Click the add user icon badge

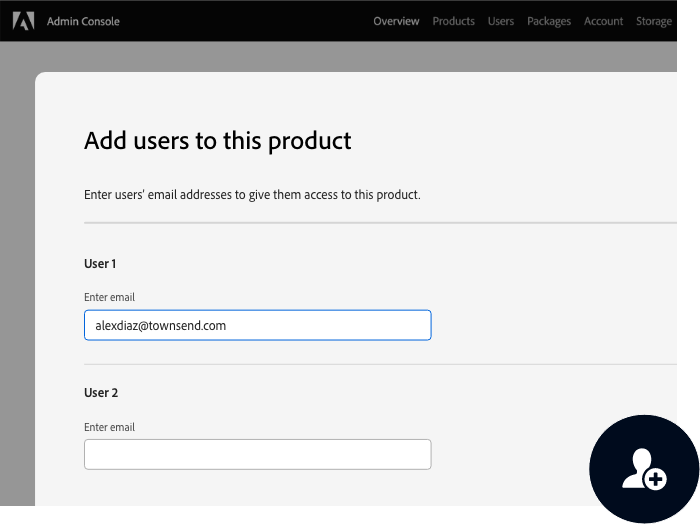[644, 469]
